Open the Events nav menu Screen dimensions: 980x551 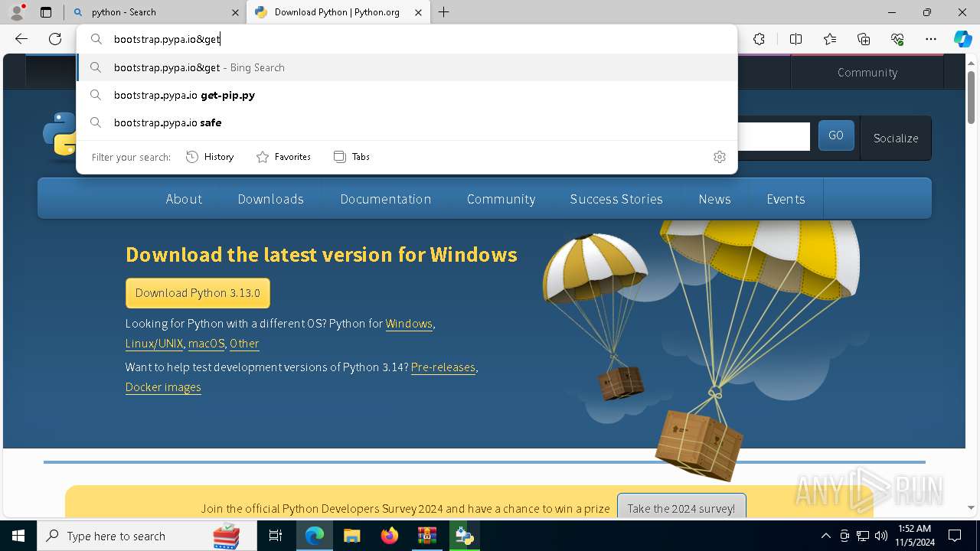(786, 199)
